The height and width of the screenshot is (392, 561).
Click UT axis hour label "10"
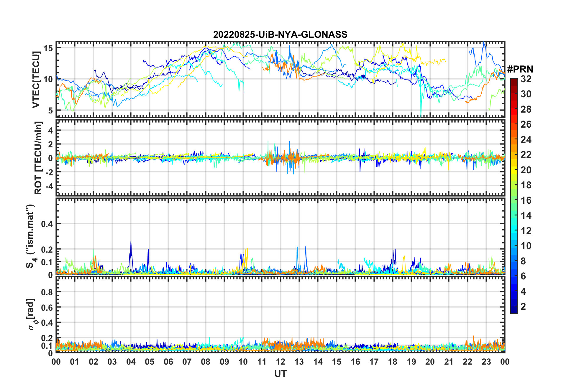pyautogui.click(x=243, y=362)
